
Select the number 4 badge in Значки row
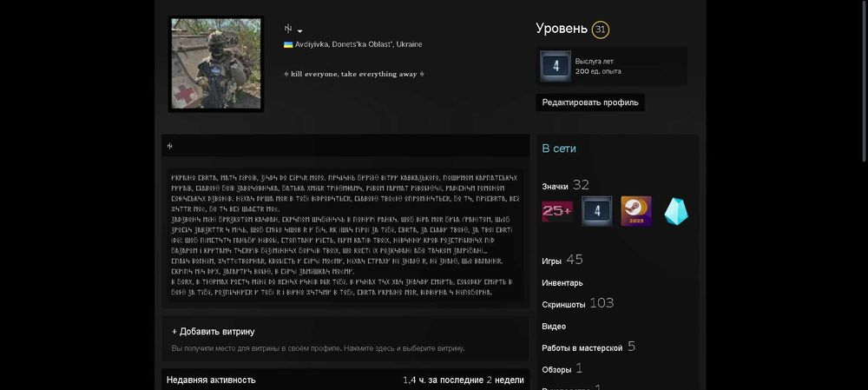click(597, 211)
